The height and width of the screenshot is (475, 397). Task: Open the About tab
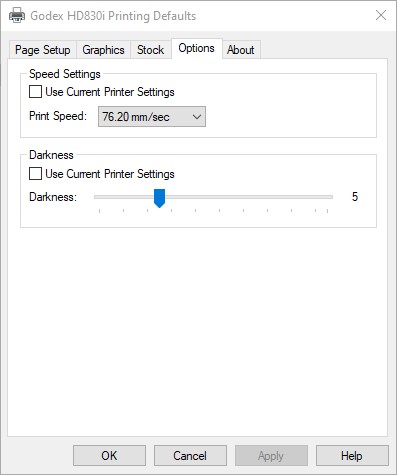point(241,50)
